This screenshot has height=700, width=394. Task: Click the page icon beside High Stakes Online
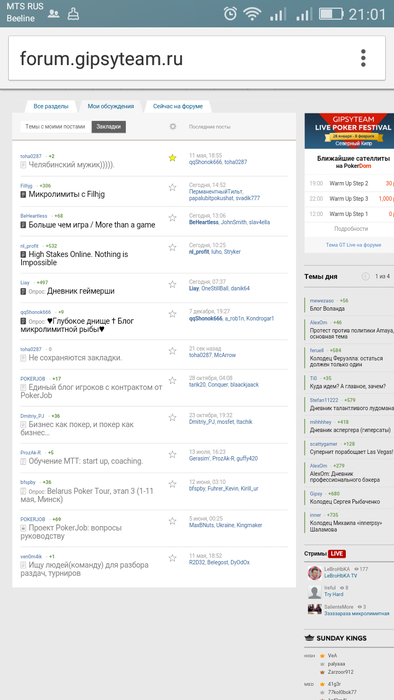point(23,254)
